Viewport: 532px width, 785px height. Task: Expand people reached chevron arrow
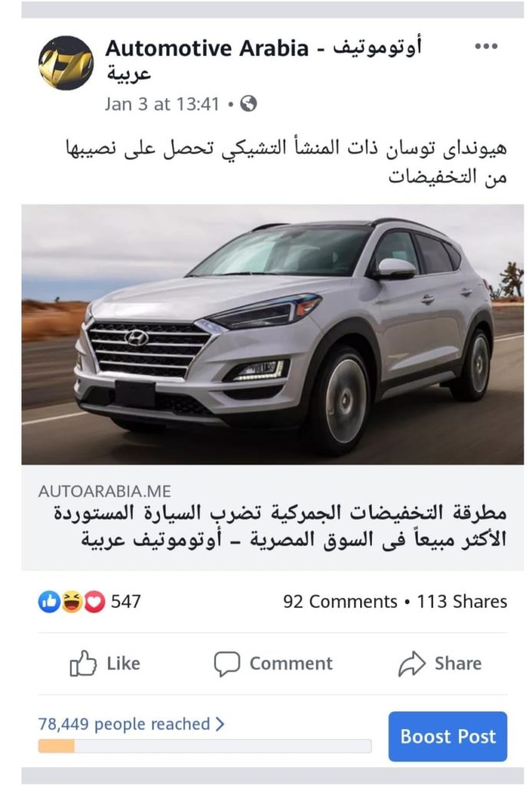(220, 724)
